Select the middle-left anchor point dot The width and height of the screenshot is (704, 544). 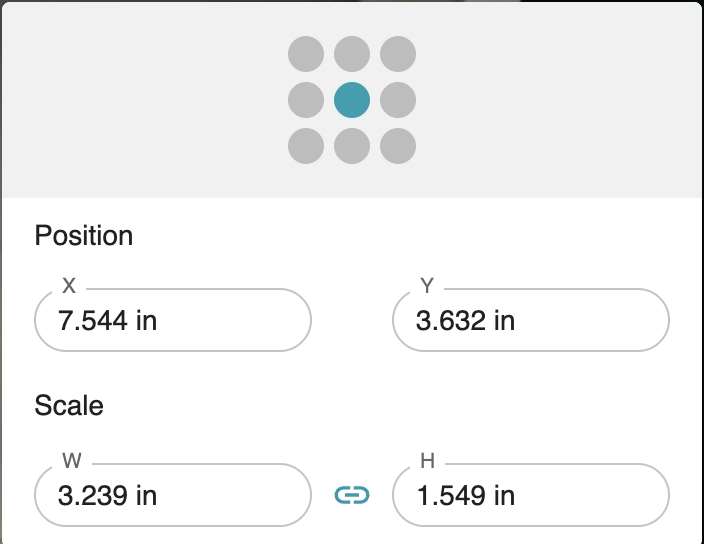306,100
